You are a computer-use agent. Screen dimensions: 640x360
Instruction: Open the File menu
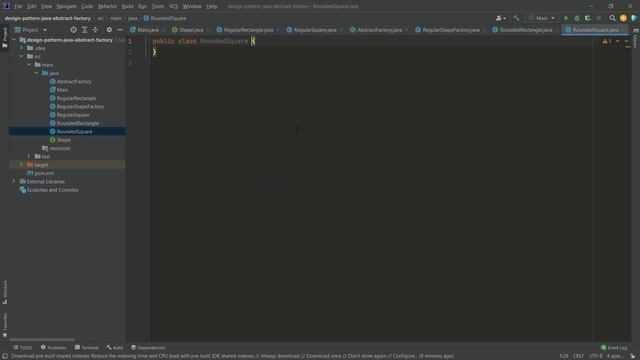tap(18, 6)
